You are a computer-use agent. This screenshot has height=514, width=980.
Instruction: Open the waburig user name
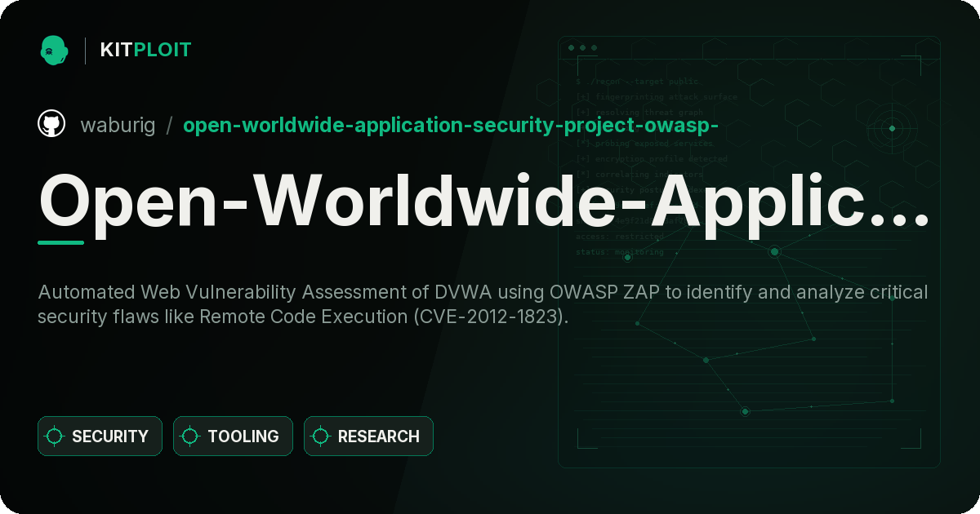click(x=118, y=125)
